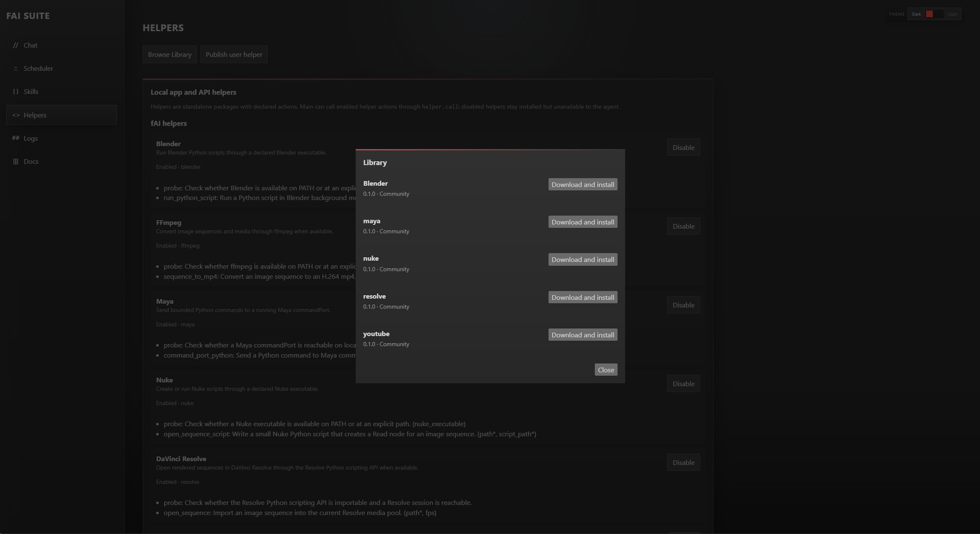This screenshot has height=534, width=980.
Task: Click the HELPERS page heading
Action: pyautogui.click(x=163, y=28)
